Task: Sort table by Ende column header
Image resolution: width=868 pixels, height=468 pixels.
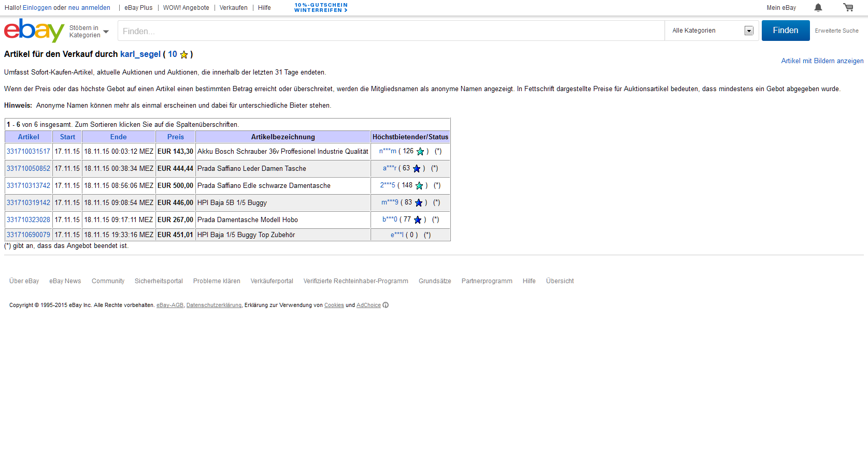Action: click(118, 137)
